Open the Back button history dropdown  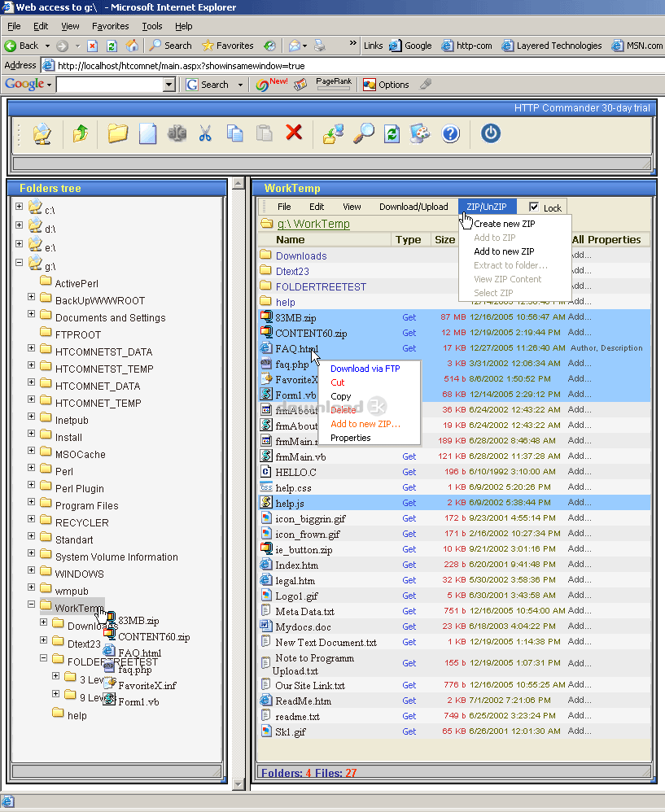[48, 46]
